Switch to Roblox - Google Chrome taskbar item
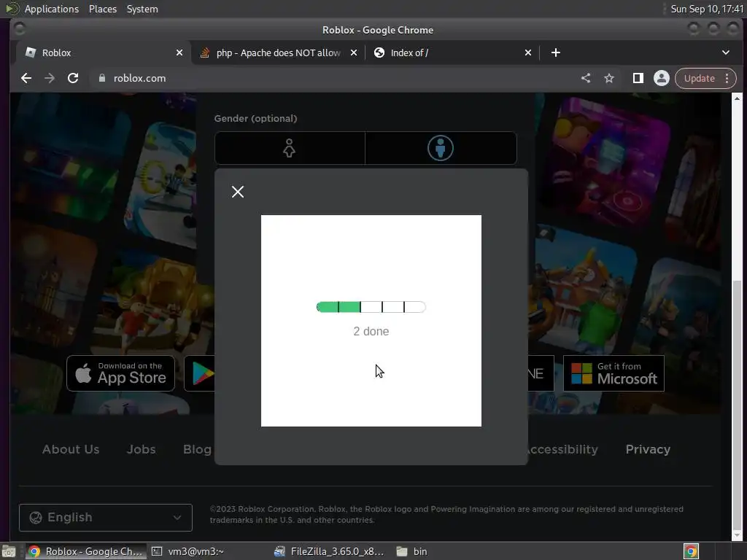 pyautogui.click(x=86, y=551)
